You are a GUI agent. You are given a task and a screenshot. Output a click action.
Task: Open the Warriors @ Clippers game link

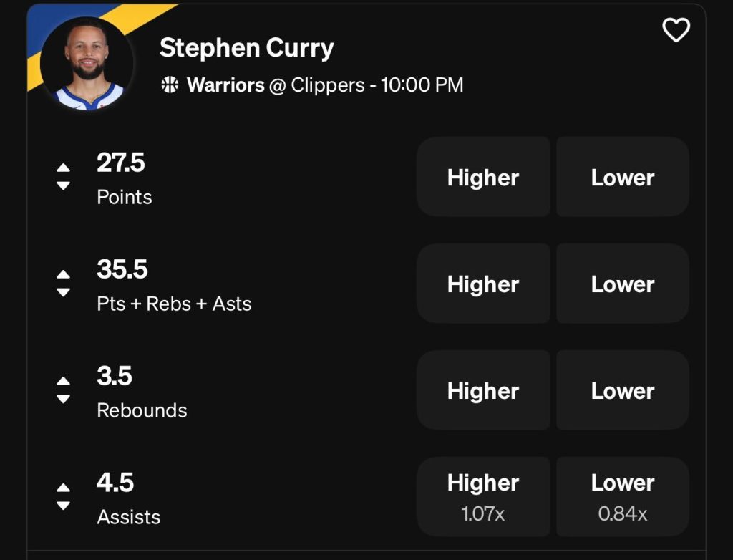point(325,85)
